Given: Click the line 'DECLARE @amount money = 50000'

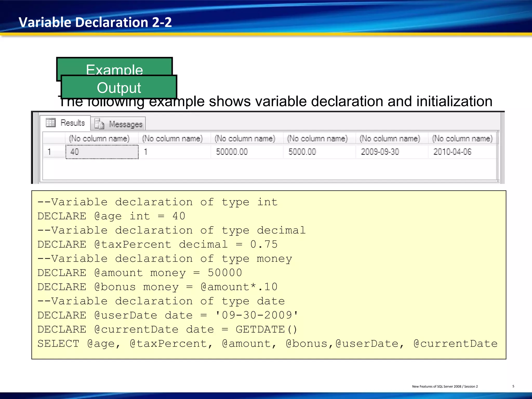Looking at the screenshot, I should coord(140,273).
